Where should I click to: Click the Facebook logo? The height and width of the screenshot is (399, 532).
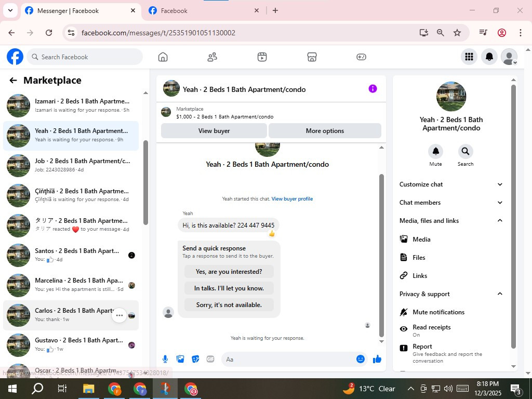[15, 57]
